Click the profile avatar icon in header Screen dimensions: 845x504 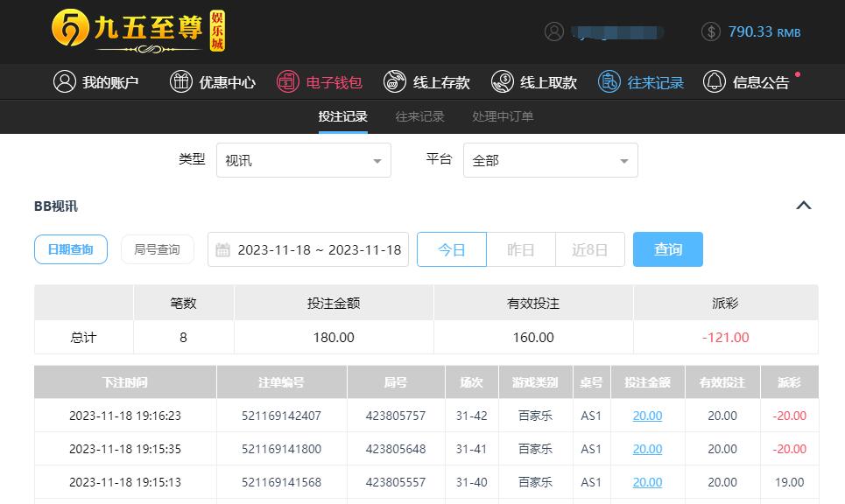click(x=553, y=31)
